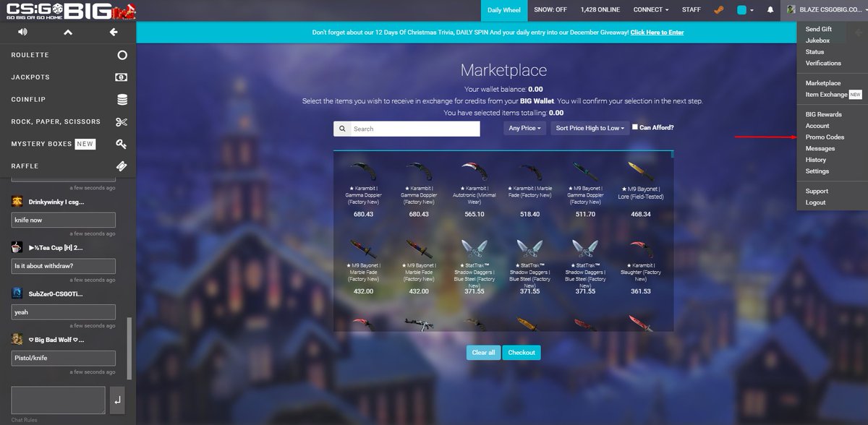Select Karambit Slaughter priced 361.53
The width and height of the screenshot is (868, 425).
(640, 266)
